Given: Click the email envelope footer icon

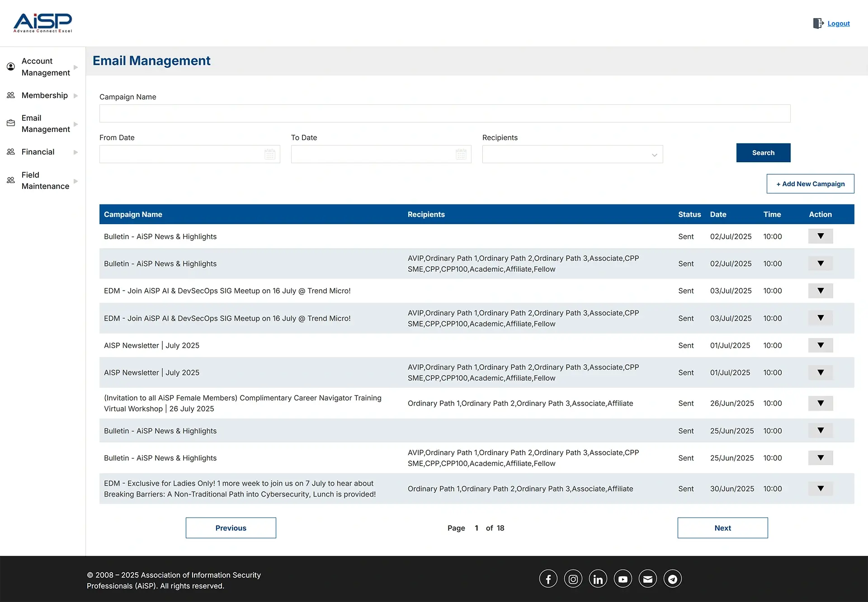Looking at the screenshot, I should pos(647,579).
